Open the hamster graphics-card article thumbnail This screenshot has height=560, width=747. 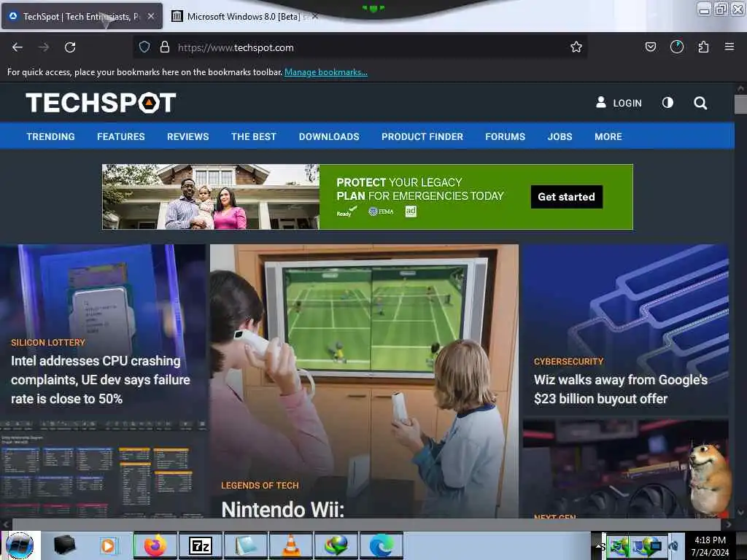coord(625,468)
